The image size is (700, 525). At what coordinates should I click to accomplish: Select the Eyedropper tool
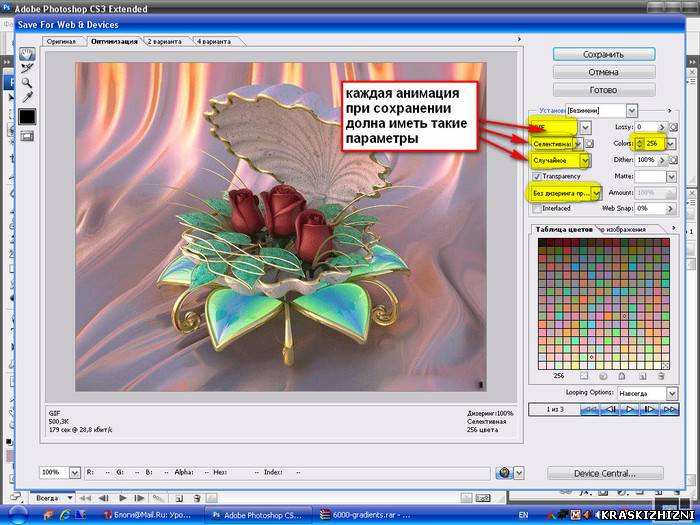(x=27, y=97)
